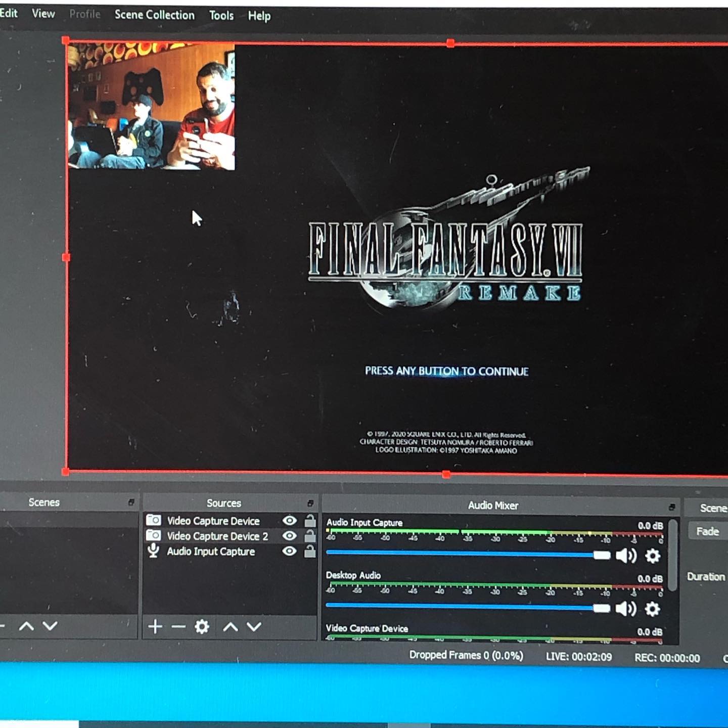Image resolution: width=728 pixels, height=728 pixels.
Task: Move source down in Sources panel
Action: click(x=254, y=627)
